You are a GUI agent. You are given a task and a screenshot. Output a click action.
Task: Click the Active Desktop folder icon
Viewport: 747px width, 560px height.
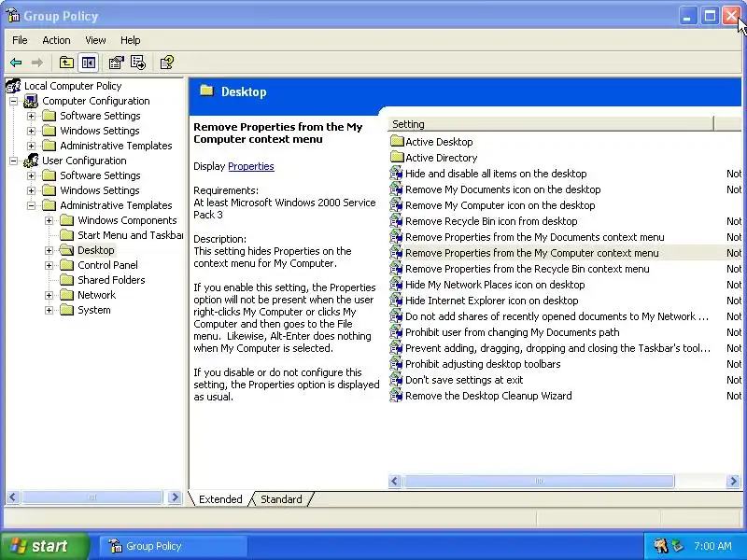397,142
